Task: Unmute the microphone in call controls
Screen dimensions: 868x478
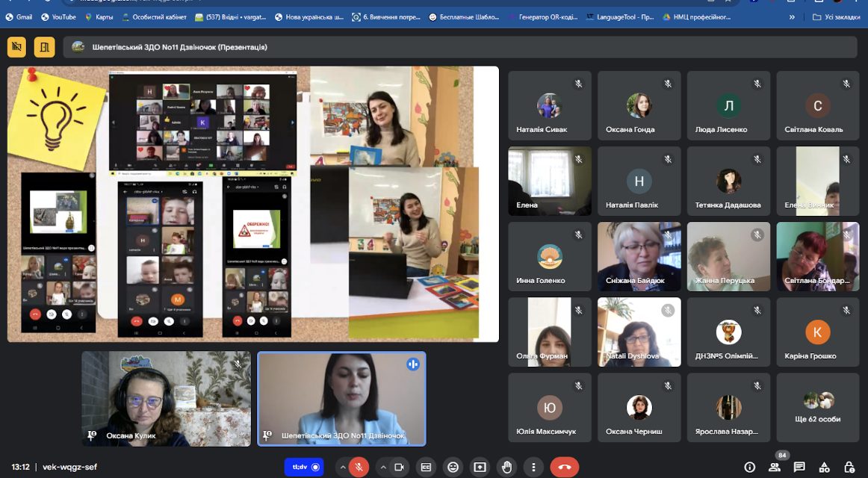Action: [359, 468]
